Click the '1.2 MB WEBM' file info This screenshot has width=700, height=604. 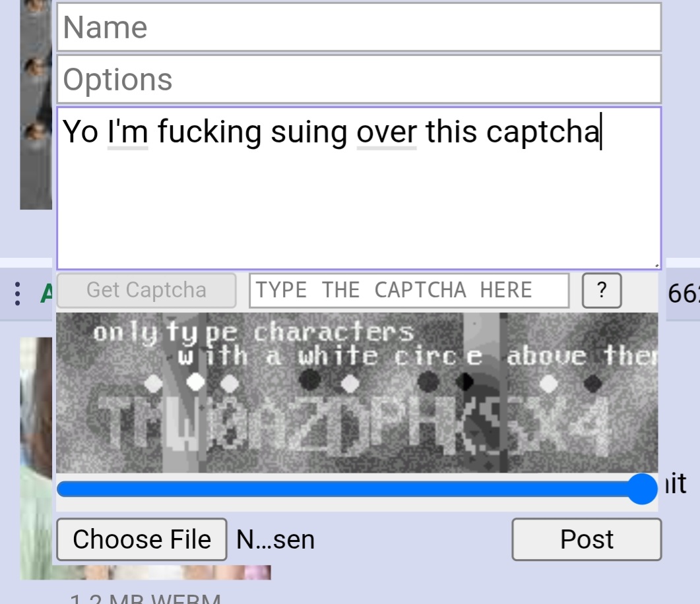click(x=146, y=598)
